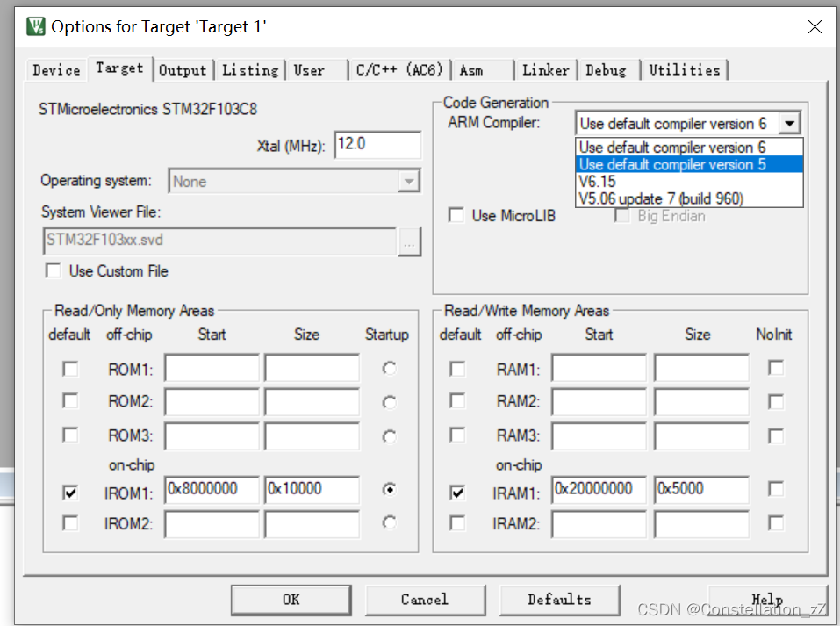Image resolution: width=840 pixels, height=626 pixels.
Task: Click the System Viewer File browse button
Action: point(409,241)
